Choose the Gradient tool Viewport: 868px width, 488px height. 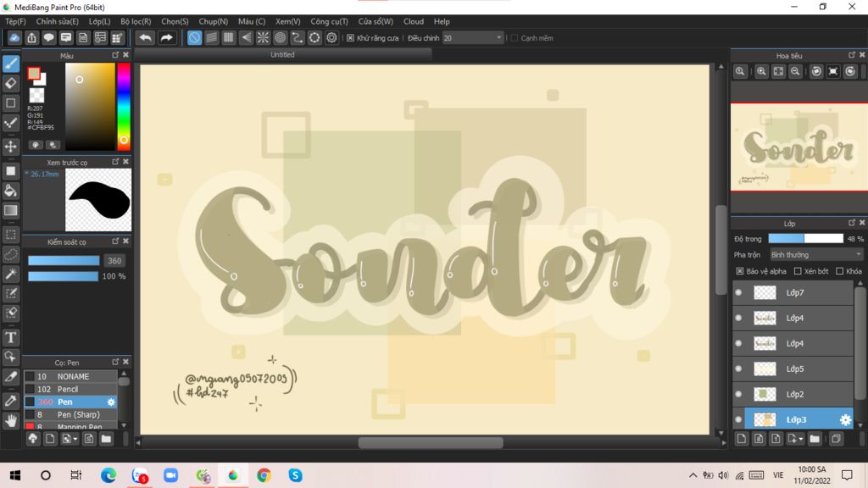pyautogui.click(x=11, y=211)
